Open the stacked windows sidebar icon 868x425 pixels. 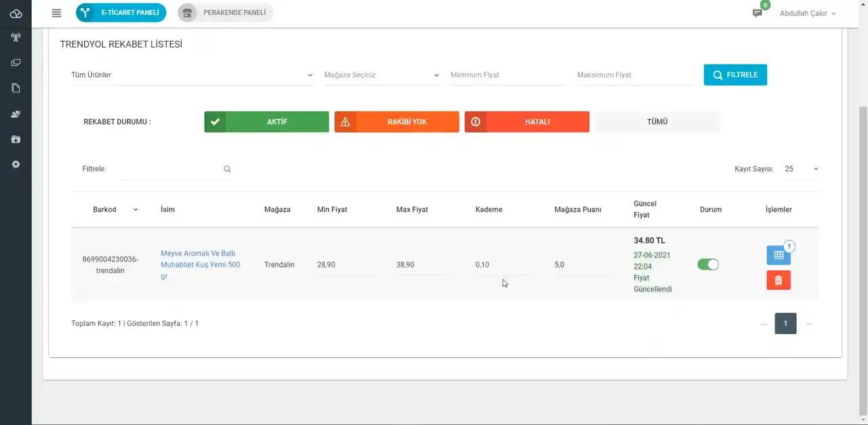tap(16, 62)
